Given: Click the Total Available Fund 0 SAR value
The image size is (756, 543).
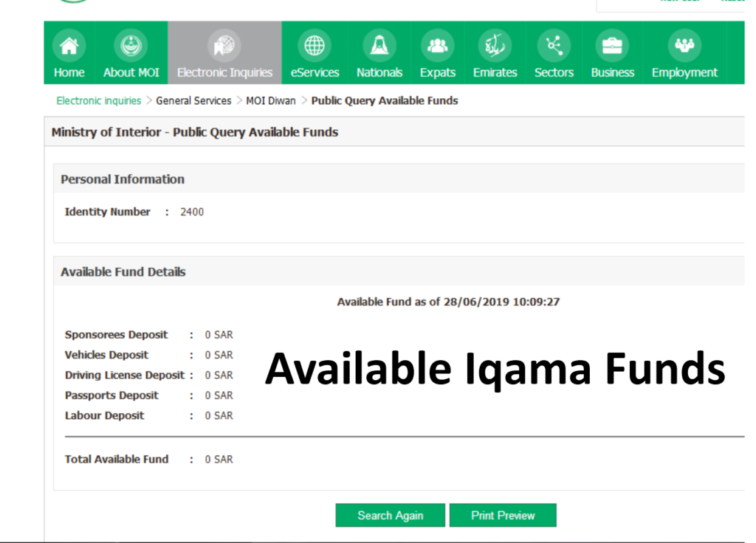Looking at the screenshot, I should [x=219, y=460].
